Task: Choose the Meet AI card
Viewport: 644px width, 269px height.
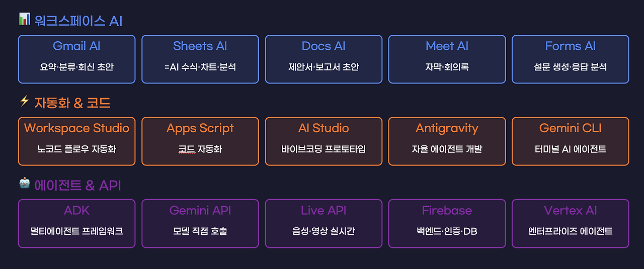Action: point(447,59)
